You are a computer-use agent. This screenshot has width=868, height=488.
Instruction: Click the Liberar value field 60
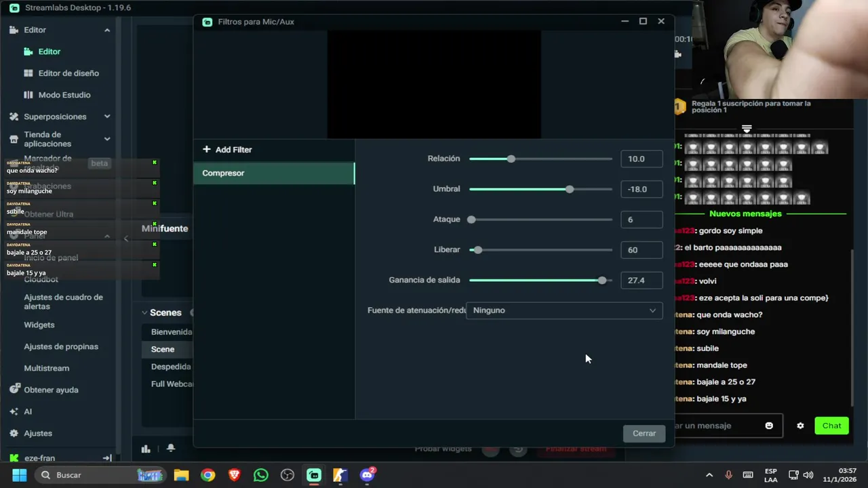tap(642, 250)
